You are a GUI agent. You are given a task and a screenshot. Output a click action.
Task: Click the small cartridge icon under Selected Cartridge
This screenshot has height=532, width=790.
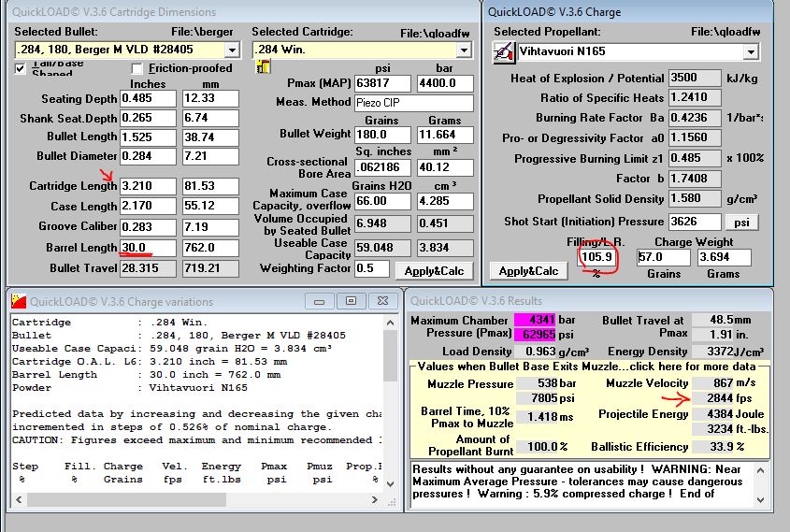coord(263,65)
